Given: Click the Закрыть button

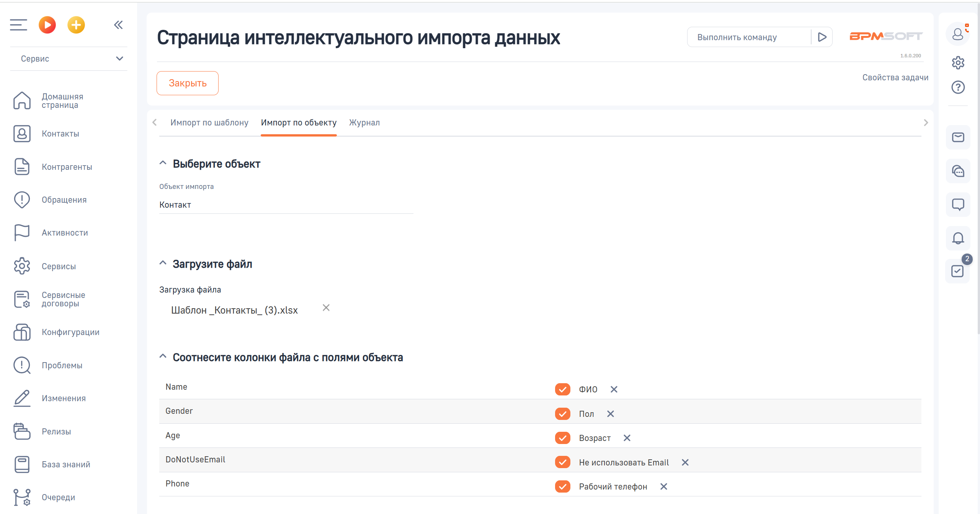Looking at the screenshot, I should (187, 83).
